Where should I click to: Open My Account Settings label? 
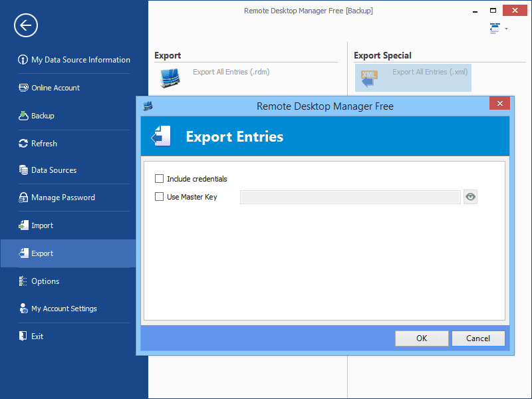point(64,309)
